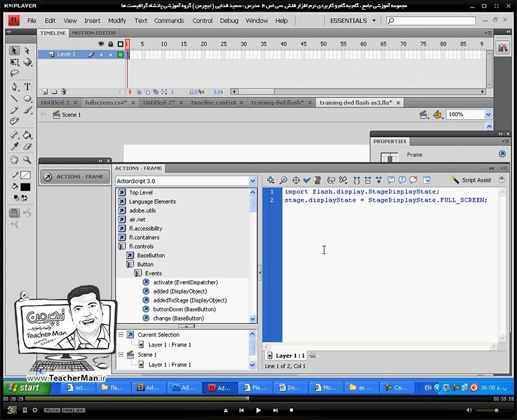Screen dimensions: 517x420
Task: Select the Pen tool
Action: pyautogui.click(x=14, y=87)
